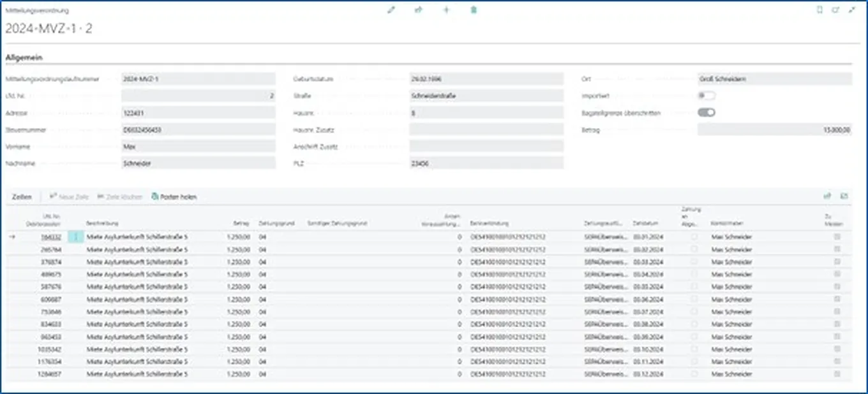The width and height of the screenshot is (868, 394).
Task: Open row options menu for line 164332
Action: (76, 237)
